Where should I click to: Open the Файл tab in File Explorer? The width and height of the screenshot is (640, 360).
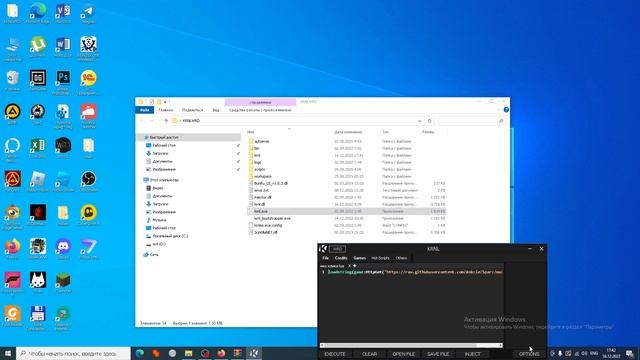144,110
